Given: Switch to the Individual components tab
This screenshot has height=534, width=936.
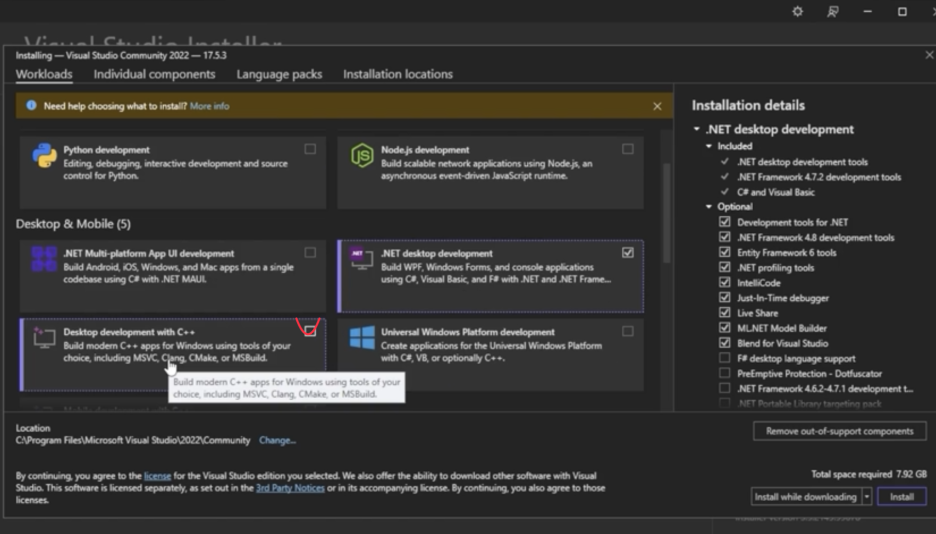Looking at the screenshot, I should 154,74.
